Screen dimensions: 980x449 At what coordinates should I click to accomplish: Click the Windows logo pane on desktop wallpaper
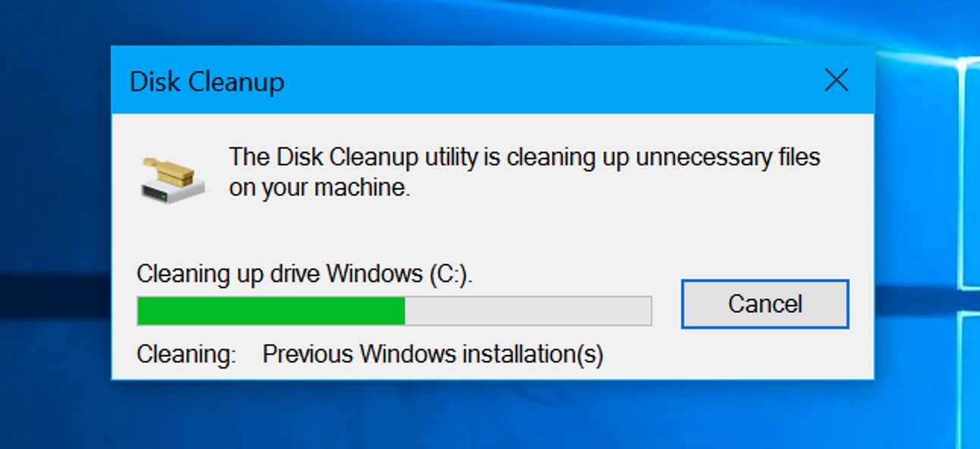click(x=970, y=174)
